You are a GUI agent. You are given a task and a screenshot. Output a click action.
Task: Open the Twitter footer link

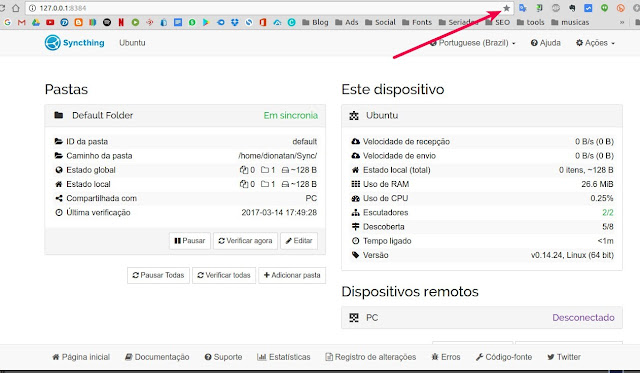click(564, 357)
